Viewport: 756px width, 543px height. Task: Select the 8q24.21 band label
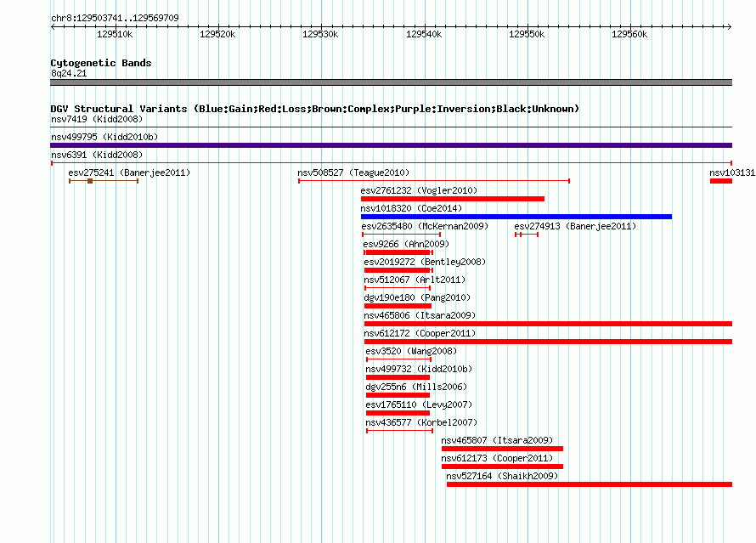point(69,73)
